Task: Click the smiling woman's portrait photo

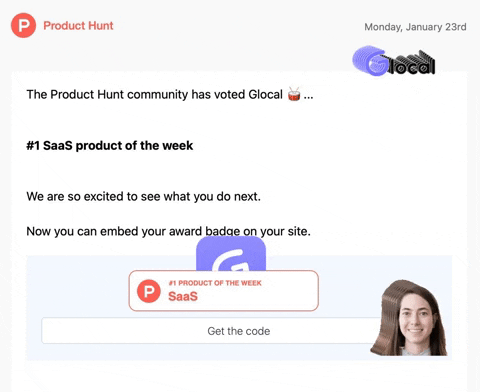Action: (409, 318)
